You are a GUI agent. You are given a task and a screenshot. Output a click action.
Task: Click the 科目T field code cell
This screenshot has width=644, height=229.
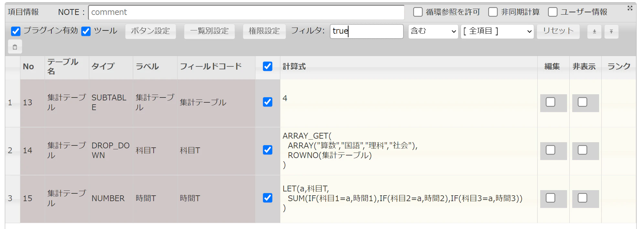216,151
